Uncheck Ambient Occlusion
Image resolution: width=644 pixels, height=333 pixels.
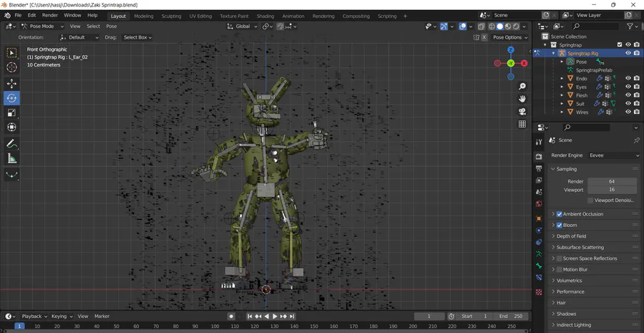point(560,214)
